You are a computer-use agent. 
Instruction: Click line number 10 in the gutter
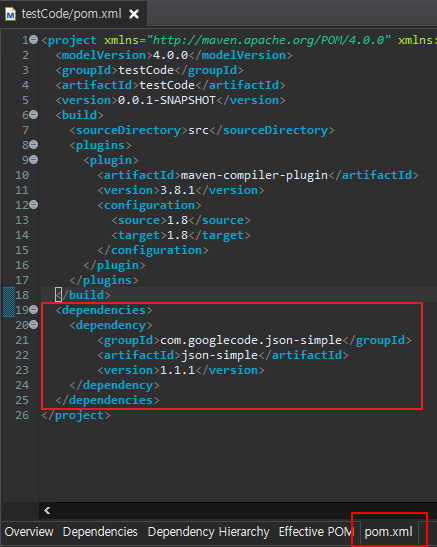coord(22,175)
